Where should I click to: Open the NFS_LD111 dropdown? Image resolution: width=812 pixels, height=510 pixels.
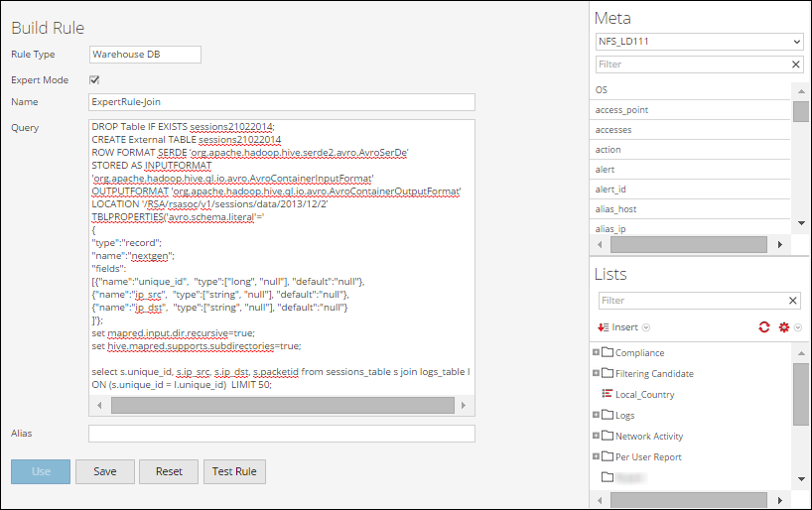pyautogui.click(x=698, y=42)
